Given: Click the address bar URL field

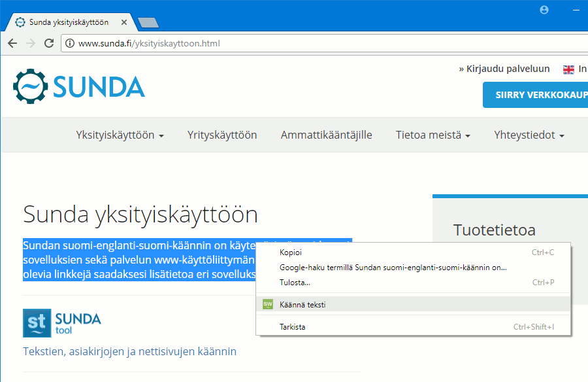Looking at the screenshot, I should click(x=324, y=43).
